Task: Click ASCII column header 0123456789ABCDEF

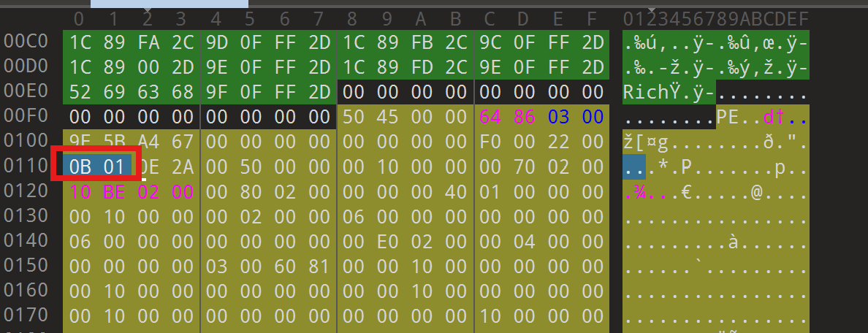Action: click(x=715, y=18)
